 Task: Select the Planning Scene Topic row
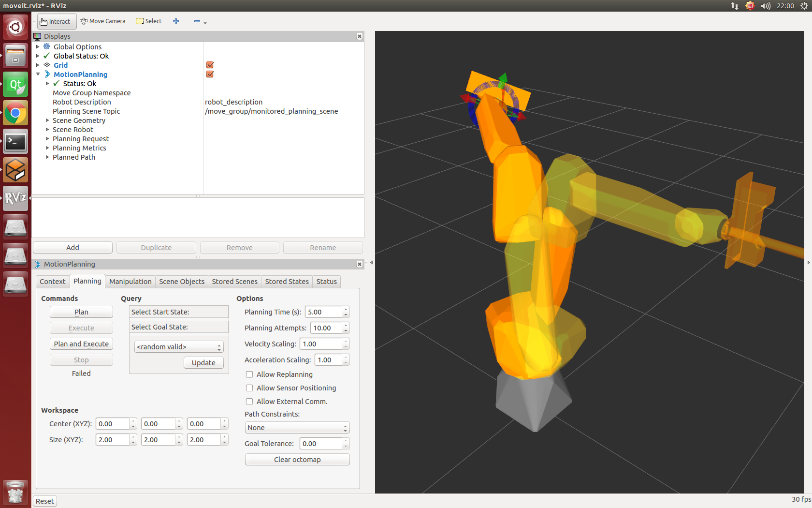click(x=198, y=111)
